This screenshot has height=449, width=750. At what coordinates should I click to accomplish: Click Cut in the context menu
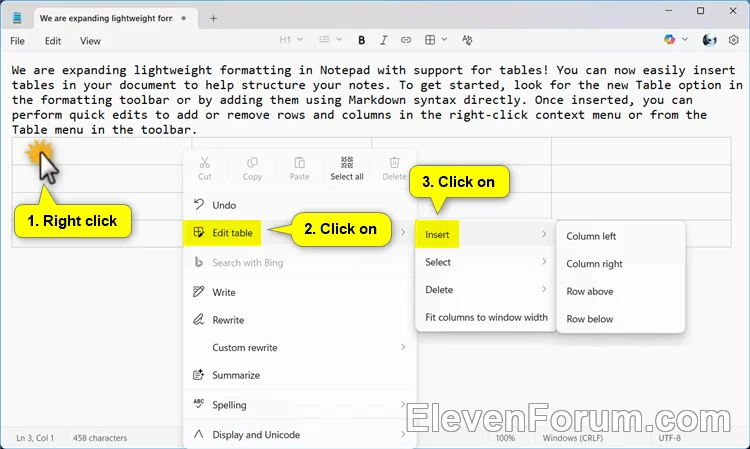[x=205, y=169]
